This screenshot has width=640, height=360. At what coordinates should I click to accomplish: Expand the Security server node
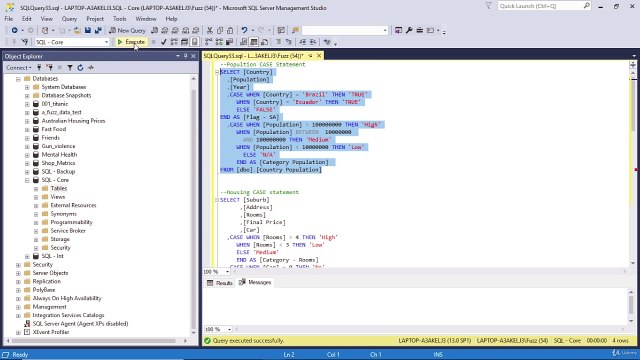point(18,264)
